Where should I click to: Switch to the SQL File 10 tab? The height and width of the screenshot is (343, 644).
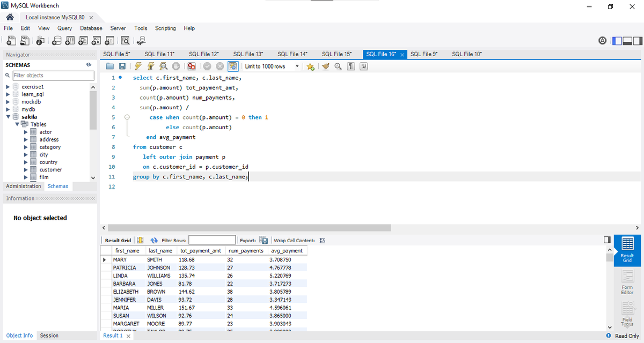pos(467,54)
